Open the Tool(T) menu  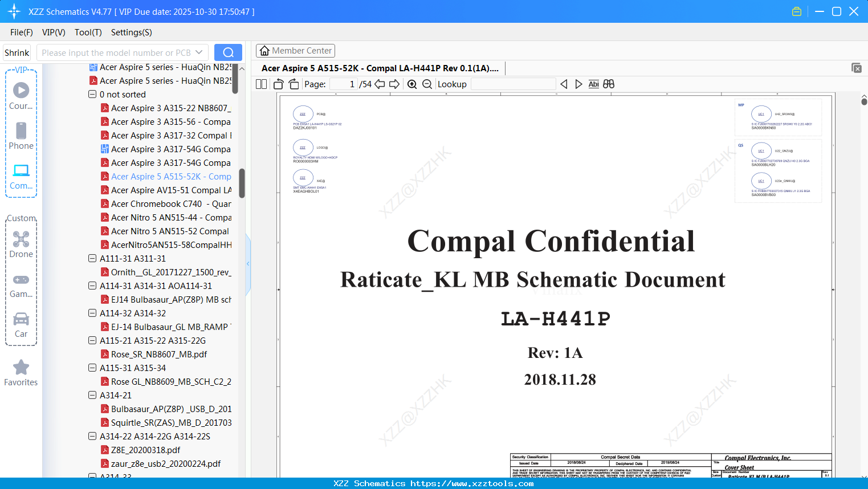click(x=88, y=32)
